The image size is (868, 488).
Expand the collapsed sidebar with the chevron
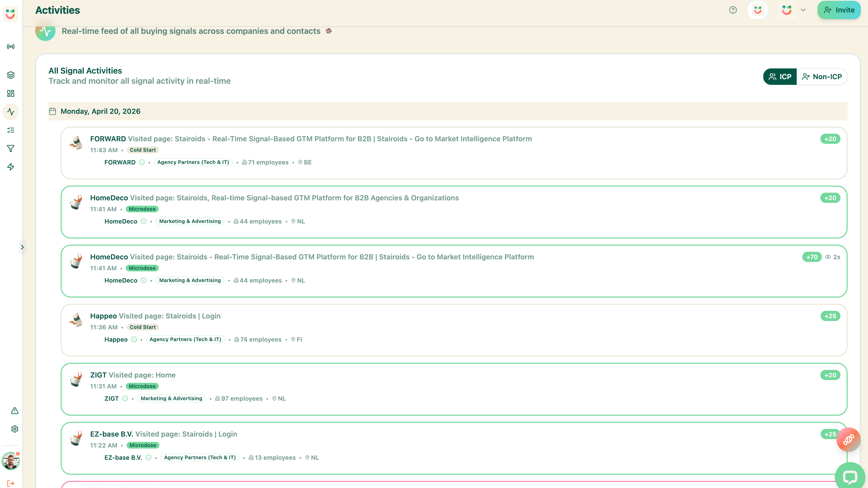click(x=22, y=247)
